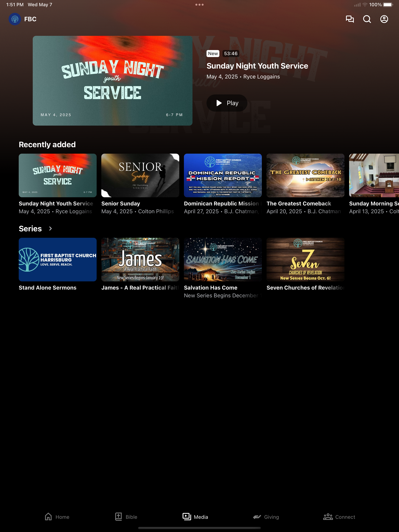Switch to the Connect tab label

(345, 517)
